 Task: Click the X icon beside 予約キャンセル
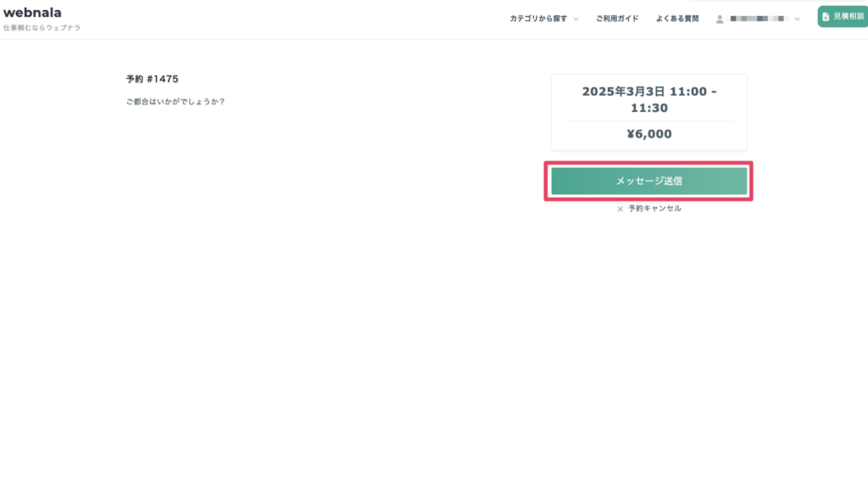click(620, 209)
